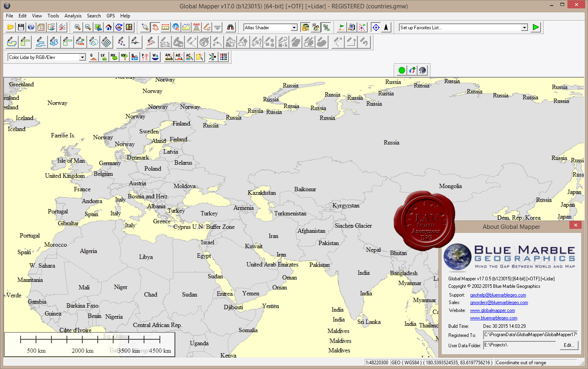The image size is (588, 369).
Task: Select the Path Profile tool
Action: [186, 27]
